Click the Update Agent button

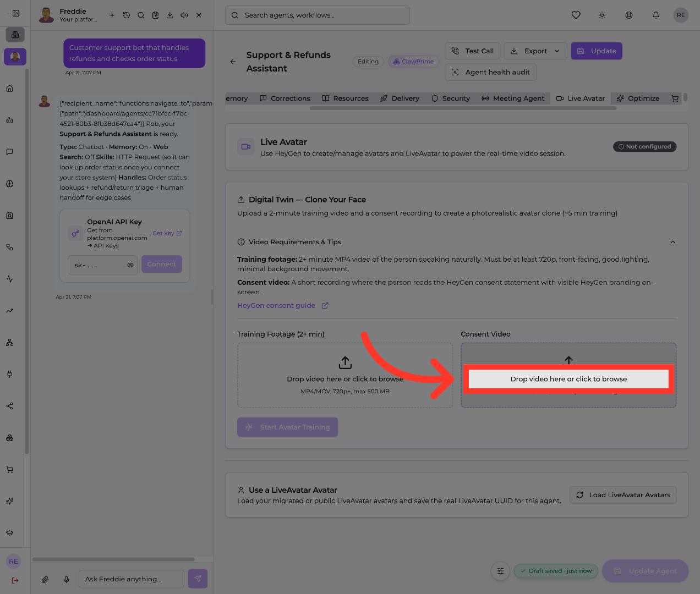646,571
